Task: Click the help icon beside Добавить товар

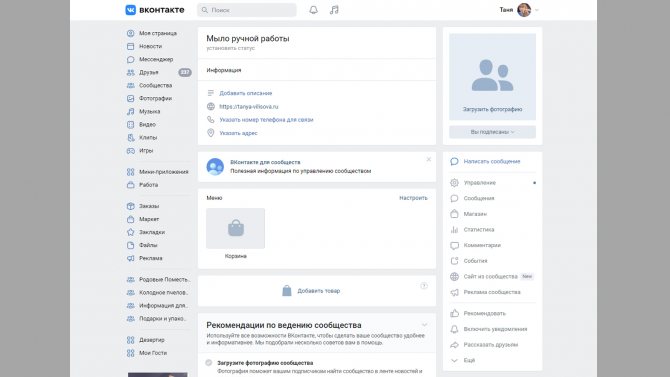Action: (x=424, y=286)
